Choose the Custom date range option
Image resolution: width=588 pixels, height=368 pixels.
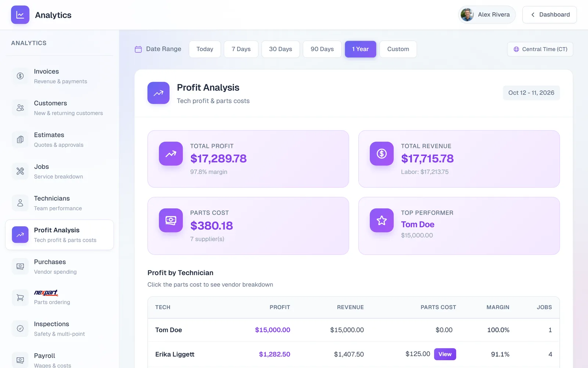(x=398, y=49)
